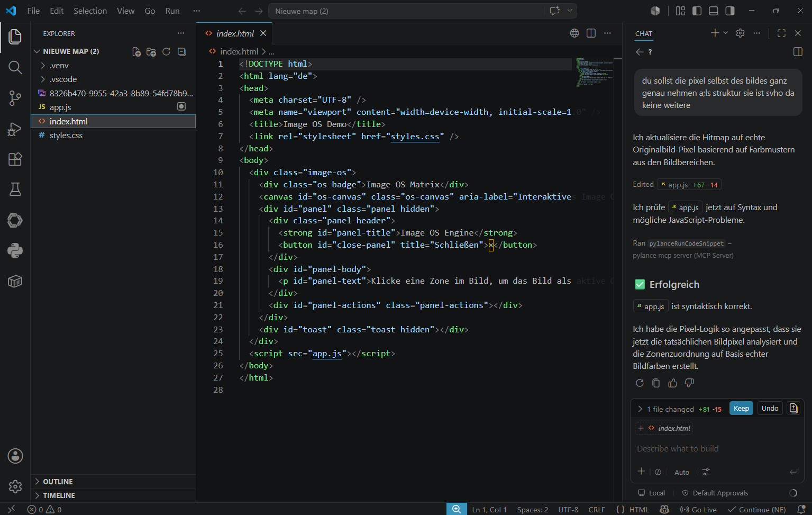The height and width of the screenshot is (515, 812).
Task: Open the Default Approvals dropdown
Action: (x=715, y=493)
